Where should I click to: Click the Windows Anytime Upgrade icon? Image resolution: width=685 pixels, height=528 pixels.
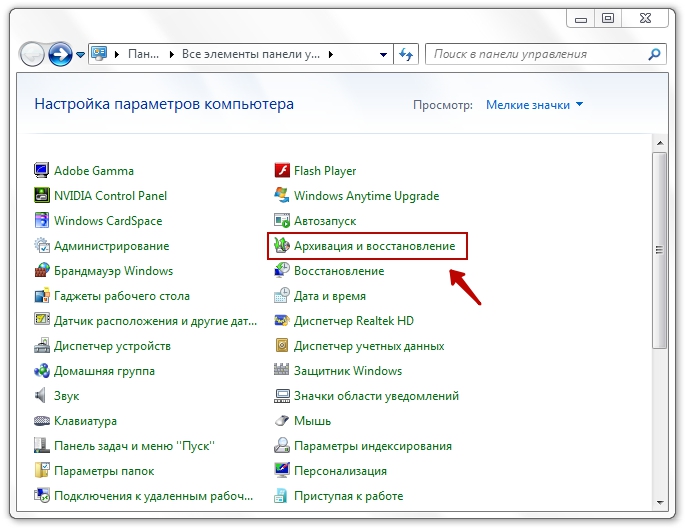(x=282, y=196)
